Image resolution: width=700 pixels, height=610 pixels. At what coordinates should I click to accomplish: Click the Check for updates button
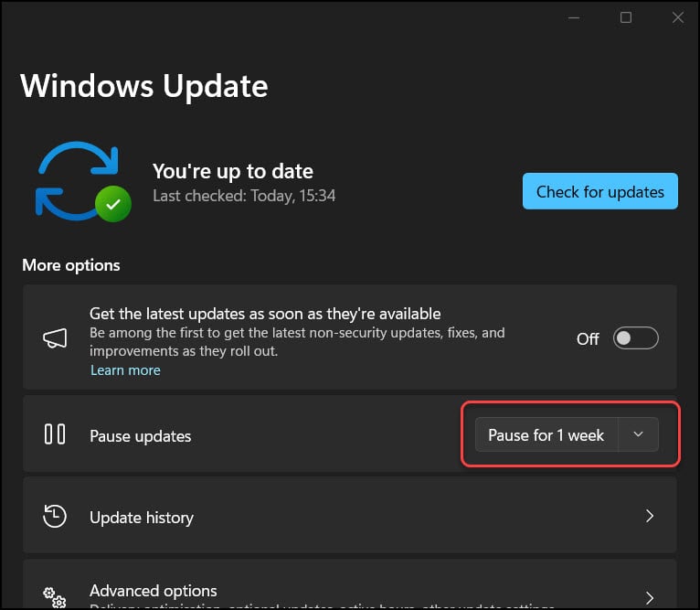tap(600, 191)
